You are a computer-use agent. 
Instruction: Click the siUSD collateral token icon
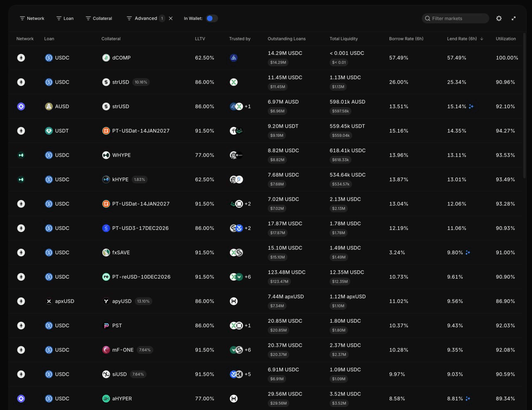tap(106, 374)
